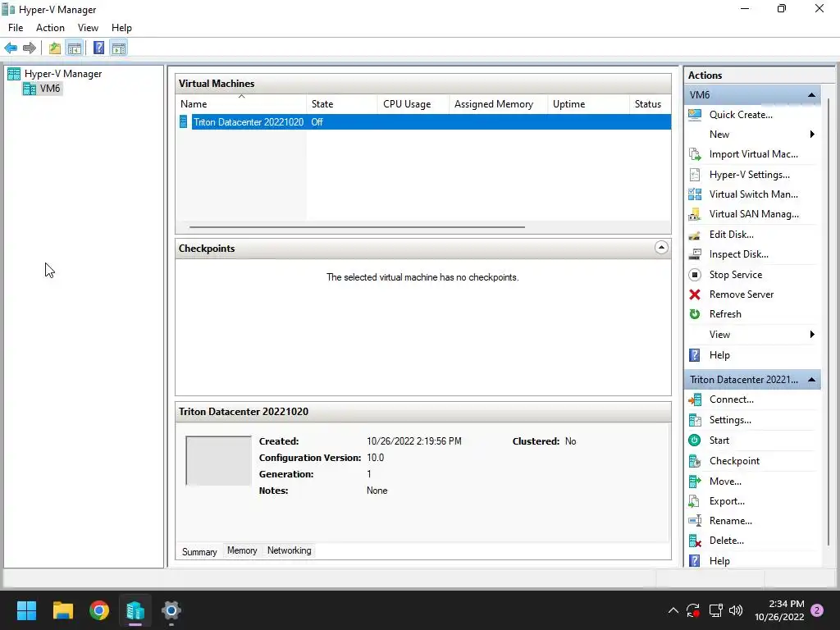Click the blue Help toolbar icon

[98, 48]
